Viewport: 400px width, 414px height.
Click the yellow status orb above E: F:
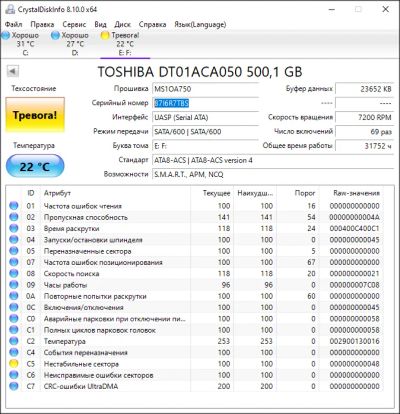105,35
